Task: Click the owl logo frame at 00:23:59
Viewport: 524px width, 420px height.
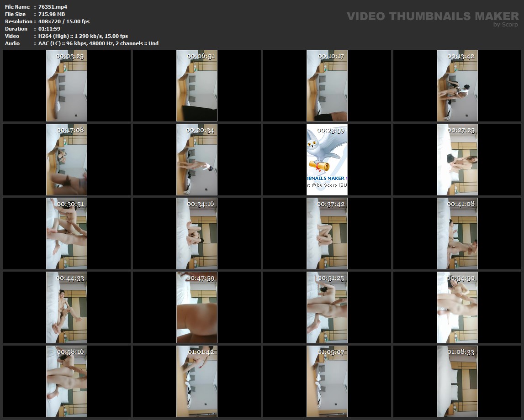Action: 327,160
